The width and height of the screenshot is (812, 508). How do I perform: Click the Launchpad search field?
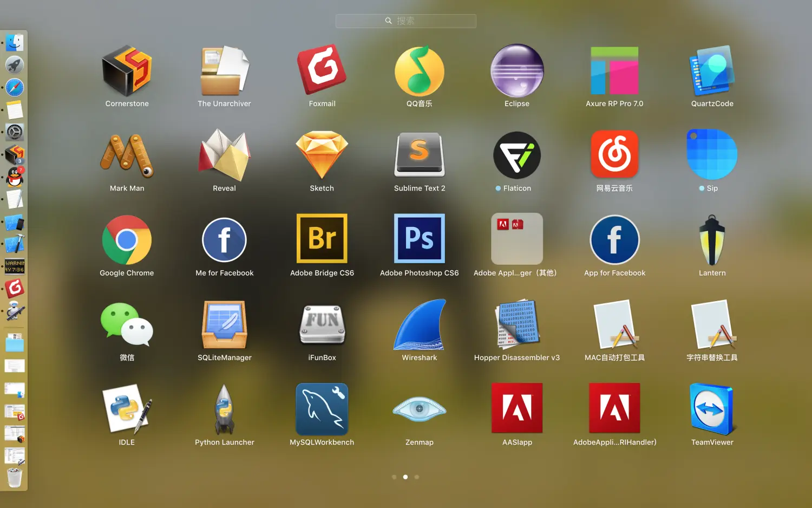pos(406,21)
